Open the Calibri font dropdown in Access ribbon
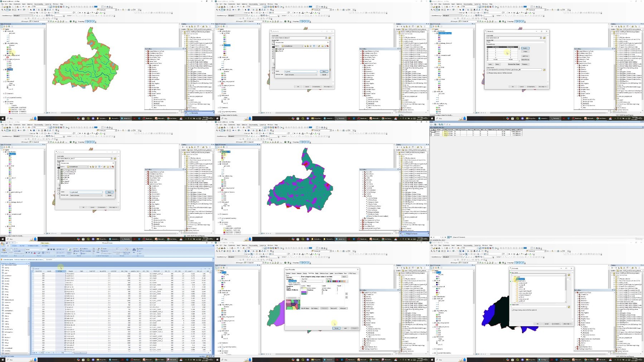This screenshot has height=362, width=644. (x=33, y=250)
